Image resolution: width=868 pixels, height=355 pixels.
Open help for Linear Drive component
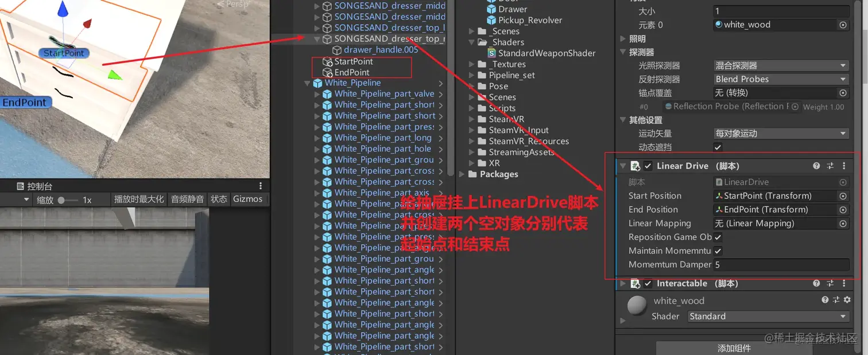[816, 166]
